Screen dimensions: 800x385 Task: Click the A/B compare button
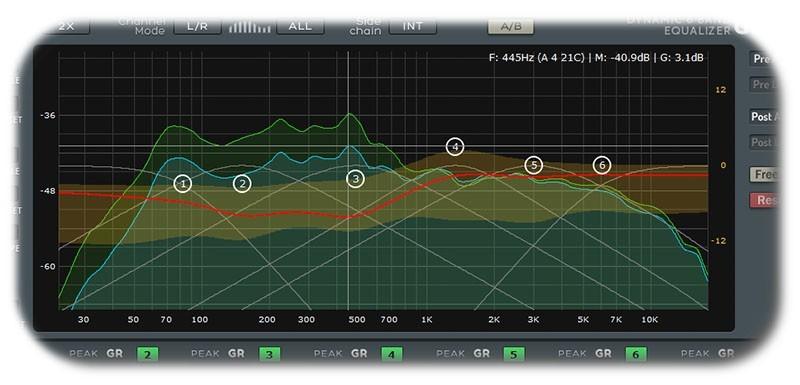point(511,27)
